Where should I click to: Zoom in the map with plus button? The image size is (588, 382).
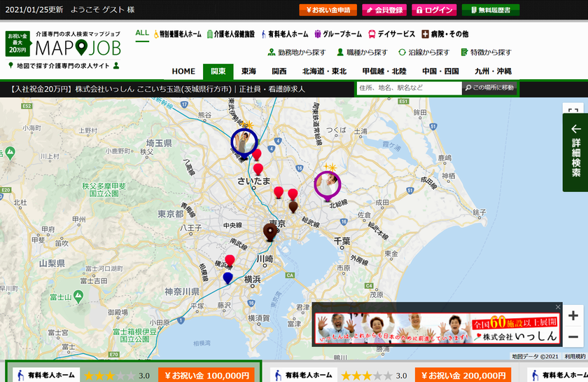tap(573, 315)
